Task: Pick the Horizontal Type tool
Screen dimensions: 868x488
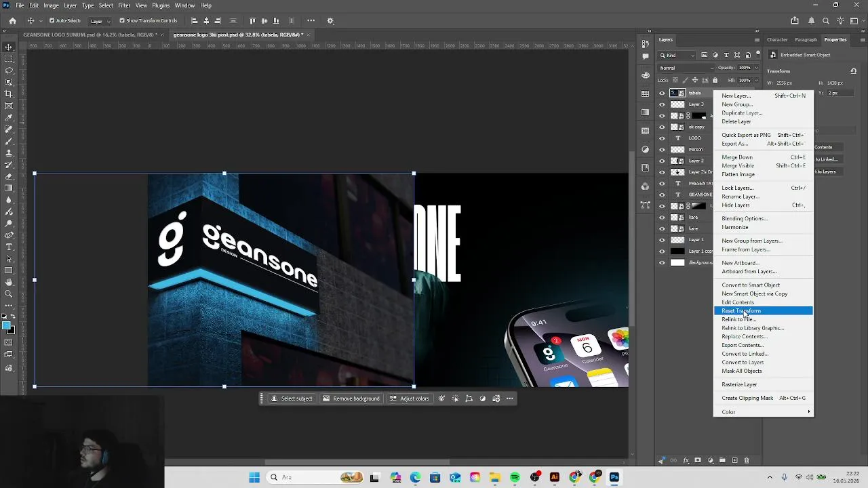Action: (x=9, y=247)
